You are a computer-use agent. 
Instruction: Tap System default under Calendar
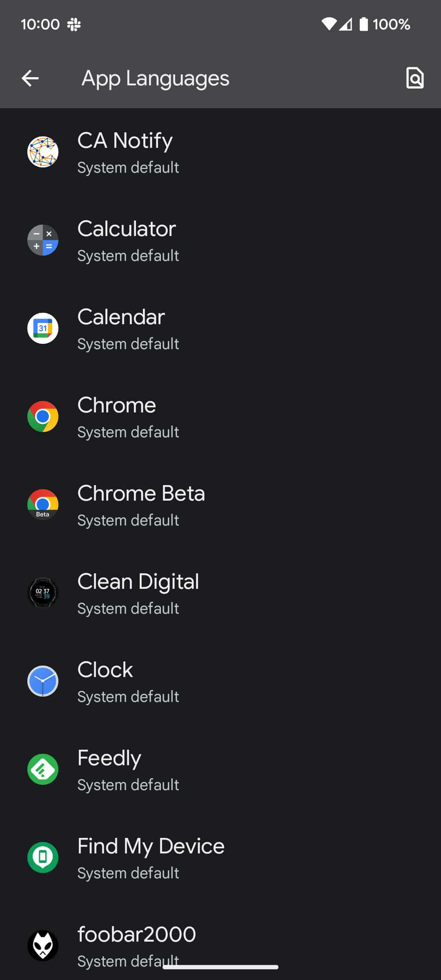[x=128, y=344]
